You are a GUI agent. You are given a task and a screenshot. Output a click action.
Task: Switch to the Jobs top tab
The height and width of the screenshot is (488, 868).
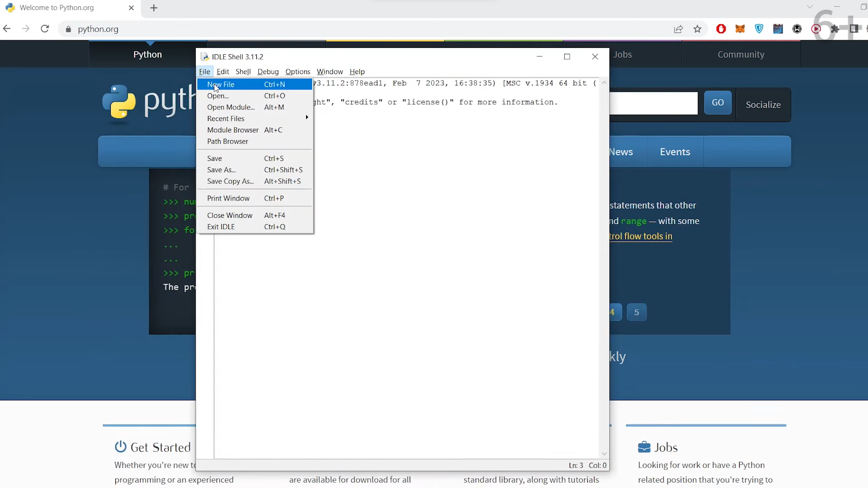point(646,54)
